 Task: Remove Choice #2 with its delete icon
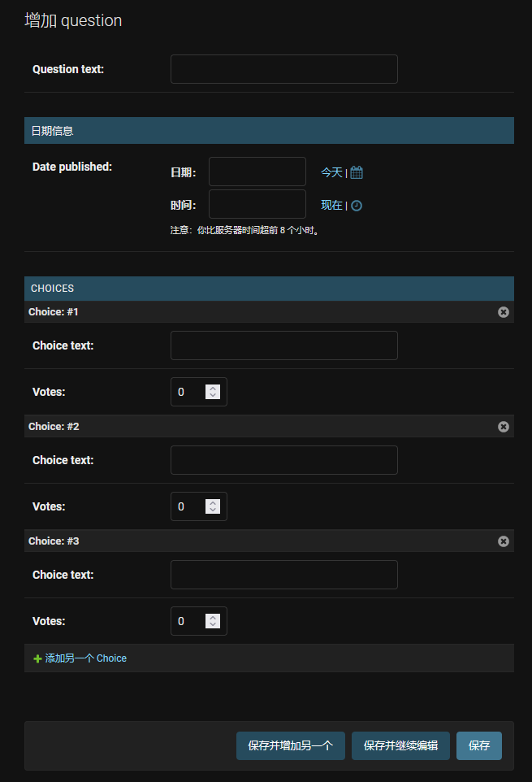pos(504,427)
